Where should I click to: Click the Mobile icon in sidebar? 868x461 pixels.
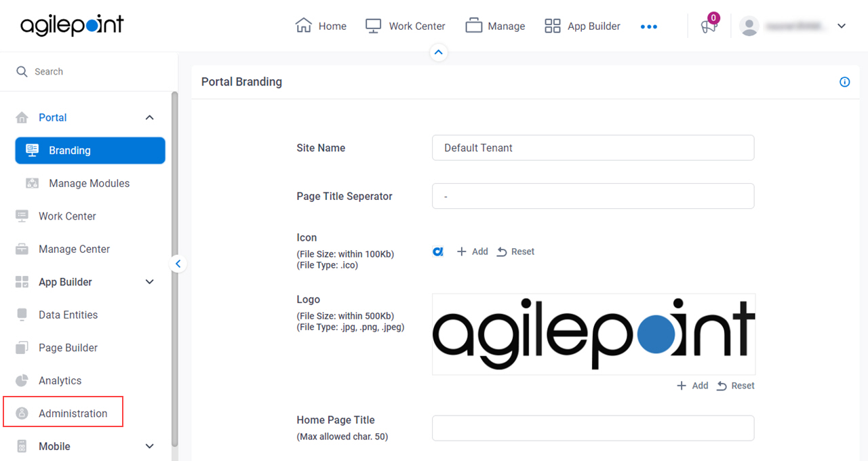tap(22, 446)
